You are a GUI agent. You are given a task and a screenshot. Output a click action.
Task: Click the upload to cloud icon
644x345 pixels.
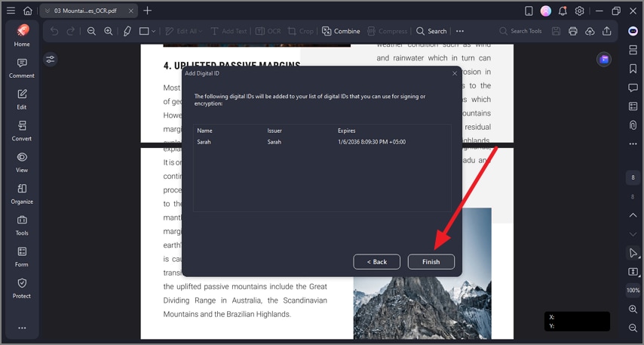pos(590,31)
